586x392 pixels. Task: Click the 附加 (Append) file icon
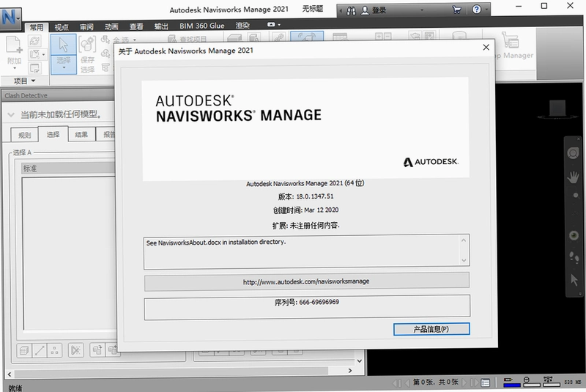click(x=13, y=45)
